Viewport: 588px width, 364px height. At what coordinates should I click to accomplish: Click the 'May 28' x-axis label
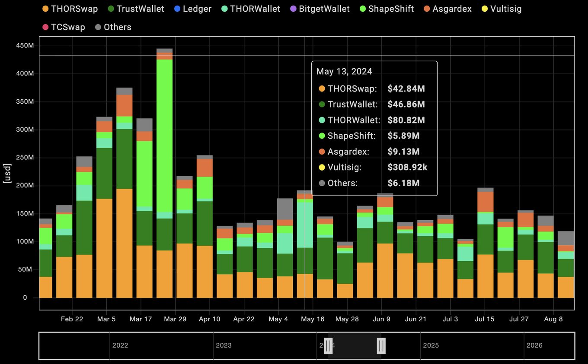347,319
